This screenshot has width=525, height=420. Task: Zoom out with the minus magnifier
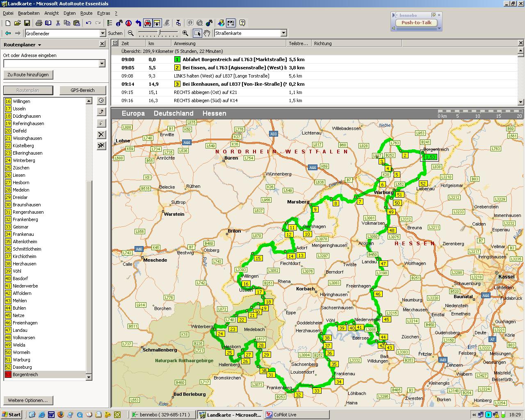click(x=130, y=33)
